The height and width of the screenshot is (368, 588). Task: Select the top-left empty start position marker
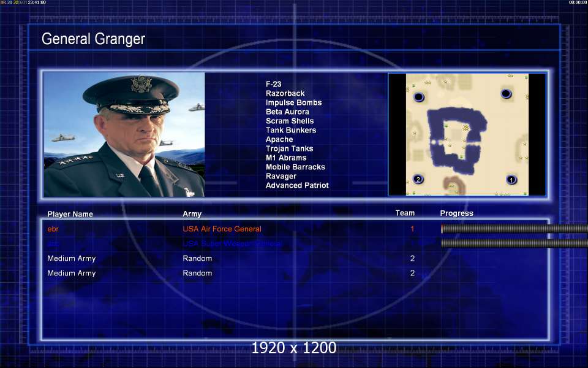(x=419, y=98)
